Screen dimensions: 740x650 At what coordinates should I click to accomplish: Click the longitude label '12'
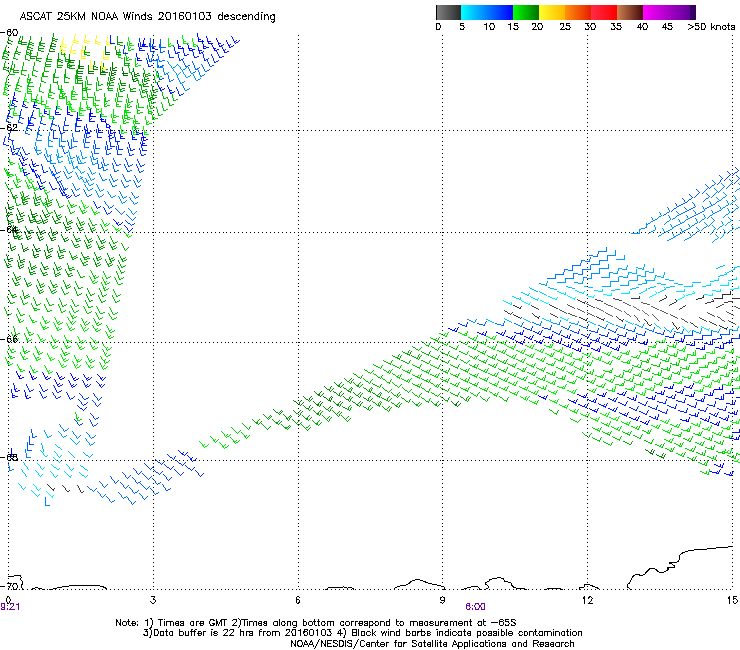click(588, 600)
